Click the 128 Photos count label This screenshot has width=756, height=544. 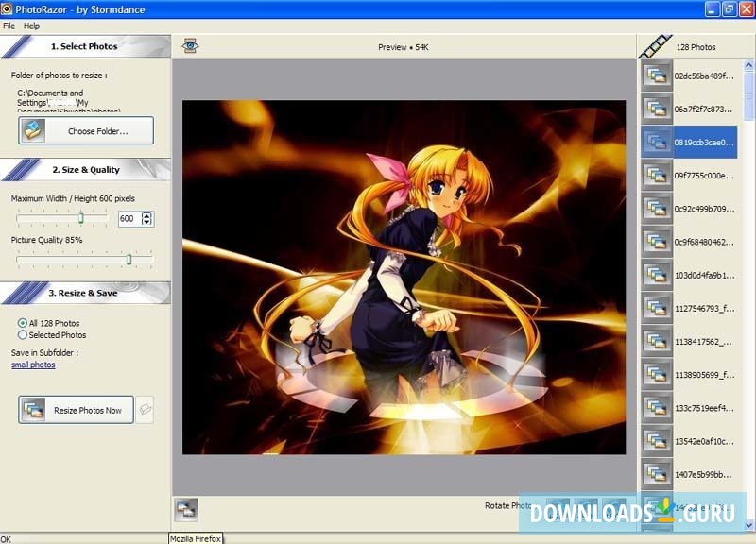coord(696,47)
